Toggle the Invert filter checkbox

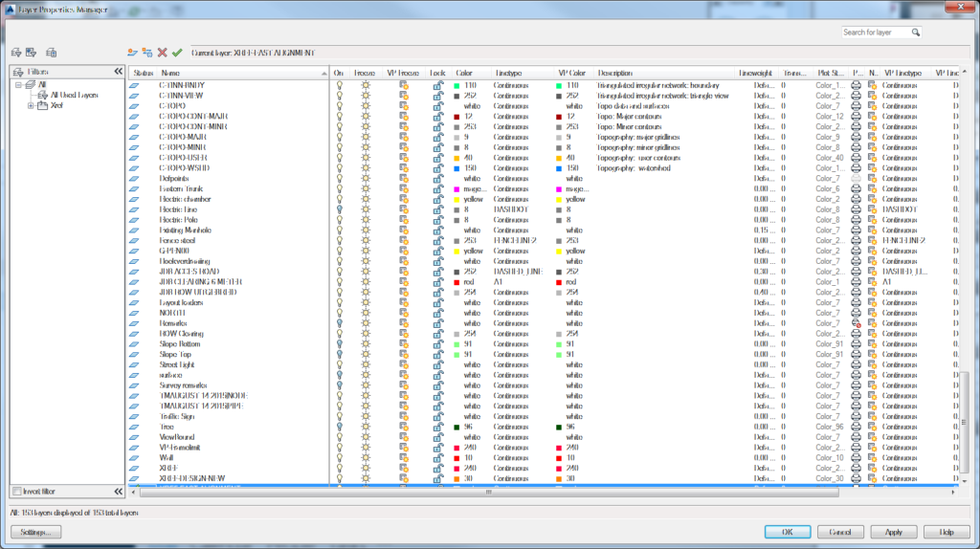pyautogui.click(x=17, y=492)
